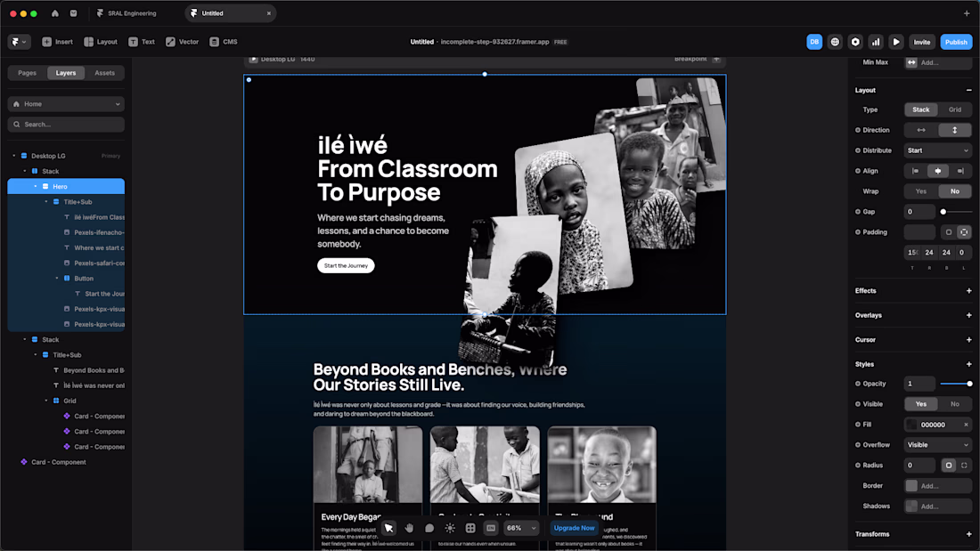This screenshot has width=980, height=551.
Task: Collapse the Button layer arrow
Action: pyautogui.click(x=56, y=279)
